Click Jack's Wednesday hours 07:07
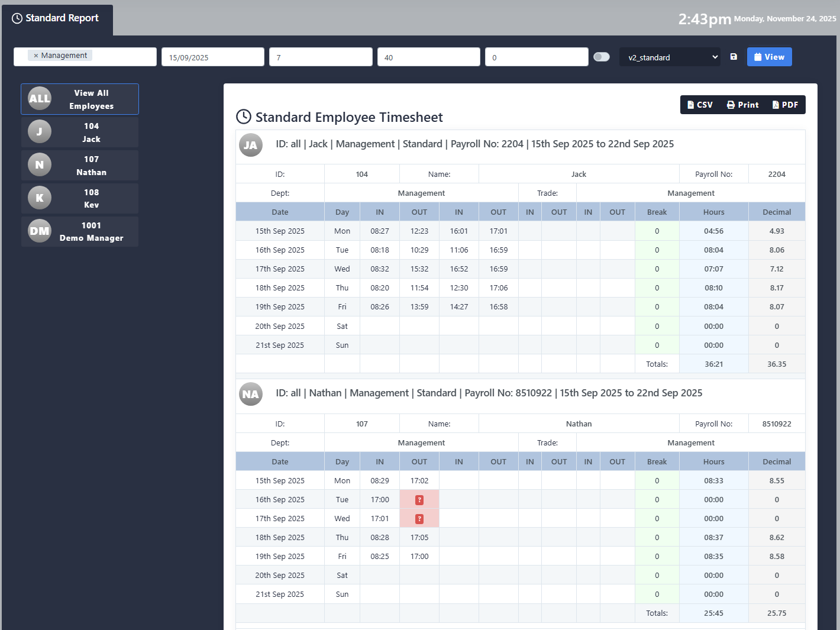 tap(714, 269)
